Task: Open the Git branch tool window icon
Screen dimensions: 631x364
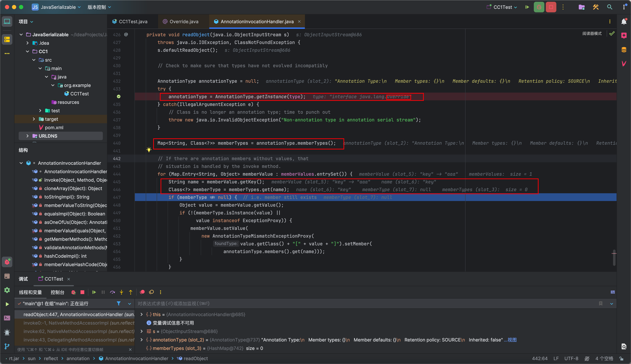Action: tap(7, 346)
